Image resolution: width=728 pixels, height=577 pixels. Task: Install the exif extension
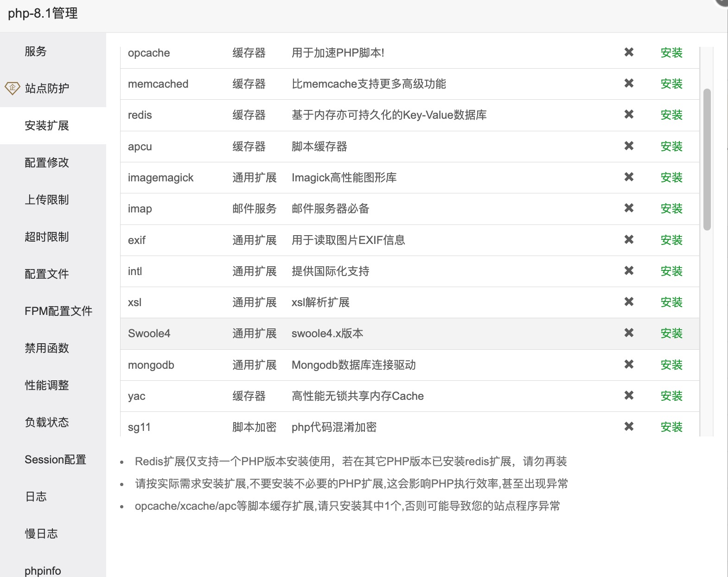pyautogui.click(x=671, y=240)
